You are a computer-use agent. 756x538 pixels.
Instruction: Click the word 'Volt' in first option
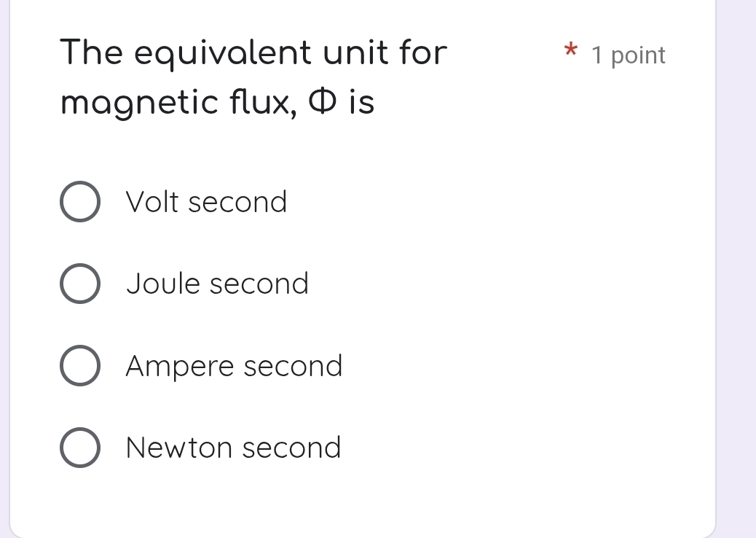pos(152,202)
